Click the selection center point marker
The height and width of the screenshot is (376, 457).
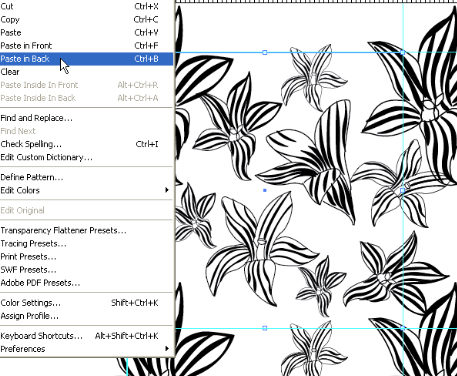pos(265,190)
